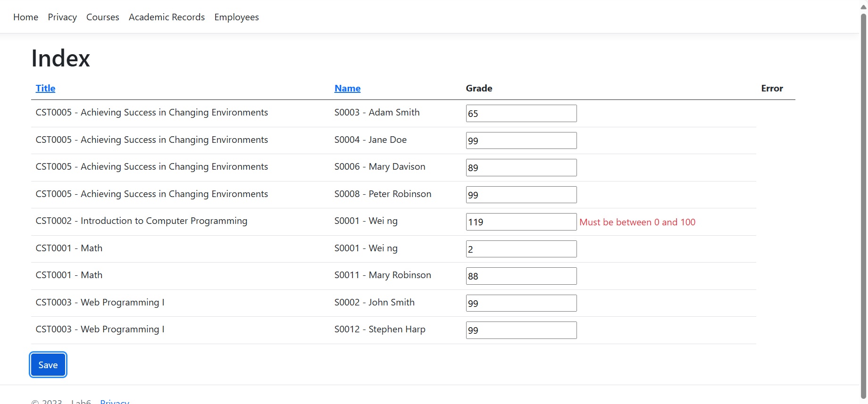This screenshot has height=404, width=868.
Task: Click the scrollbar up arrow
Action: (863, 7)
